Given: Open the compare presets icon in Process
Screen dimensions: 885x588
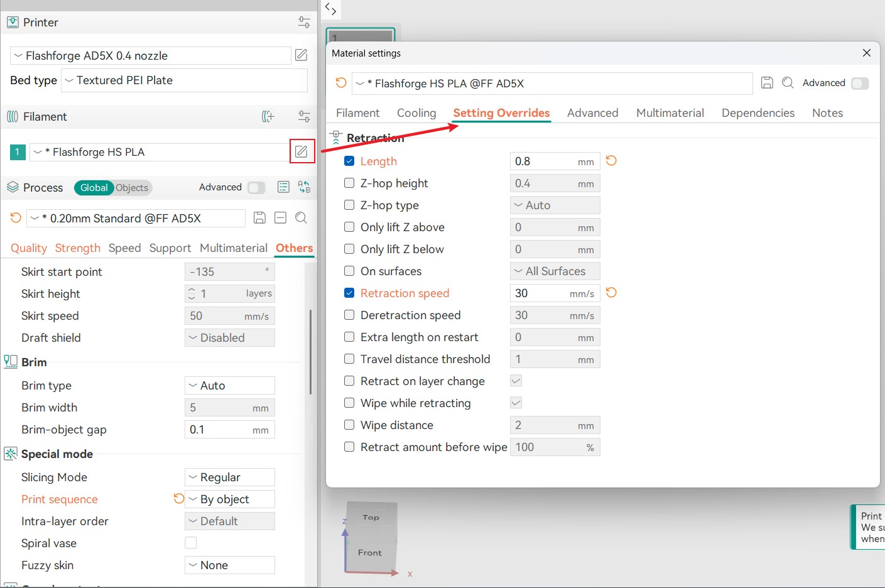Looking at the screenshot, I should 304,187.
